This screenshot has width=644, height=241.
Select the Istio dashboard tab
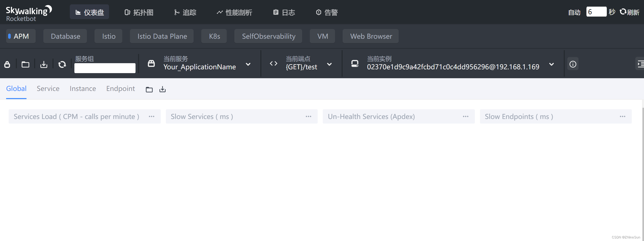[109, 36]
